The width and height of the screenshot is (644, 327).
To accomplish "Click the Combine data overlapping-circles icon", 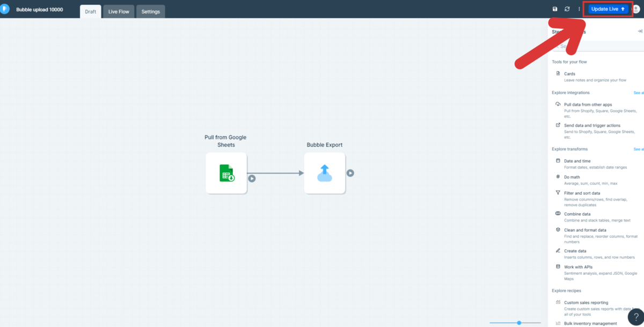I will 558,214.
